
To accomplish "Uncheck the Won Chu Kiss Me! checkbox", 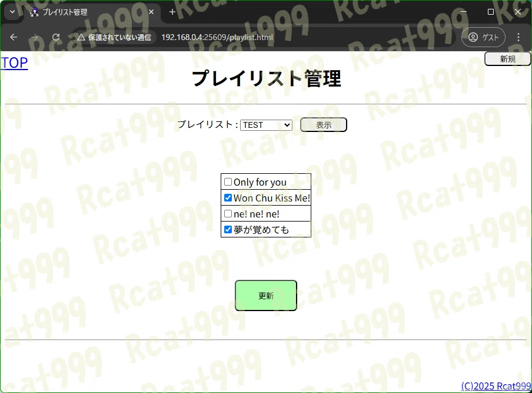I will (x=228, y=198).
